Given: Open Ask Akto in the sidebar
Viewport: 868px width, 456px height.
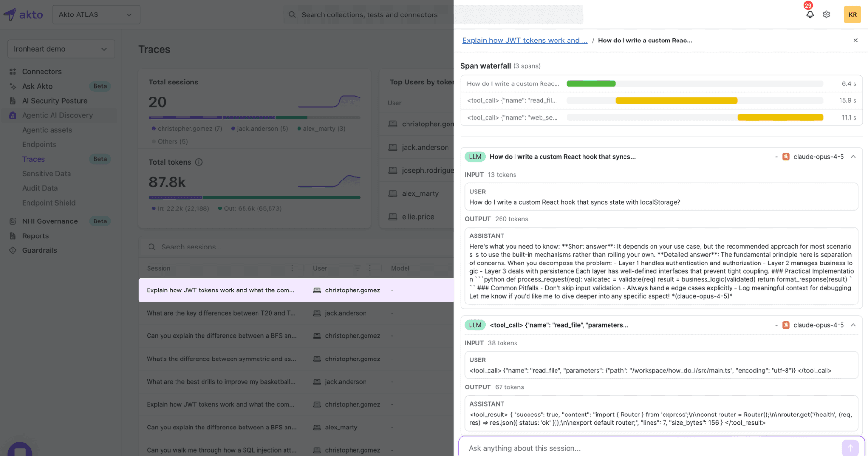Looking at the screenshot, I should pos(37,86).
